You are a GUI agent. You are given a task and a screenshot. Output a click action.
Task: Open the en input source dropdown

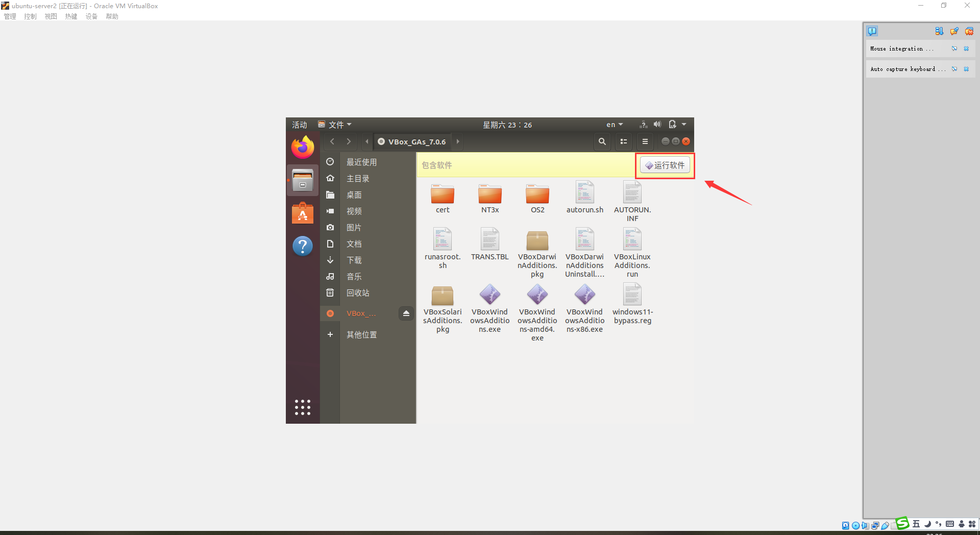[x=615, y=125]
